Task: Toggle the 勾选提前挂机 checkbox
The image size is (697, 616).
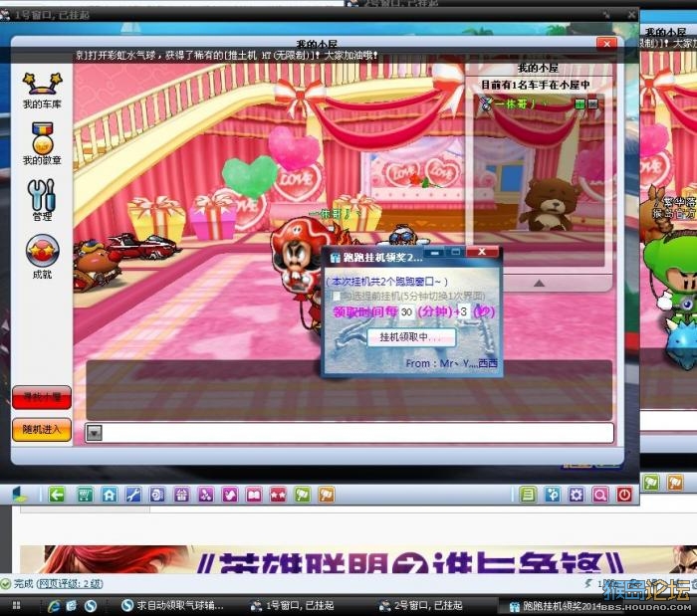Action: (x=337, y=296)
